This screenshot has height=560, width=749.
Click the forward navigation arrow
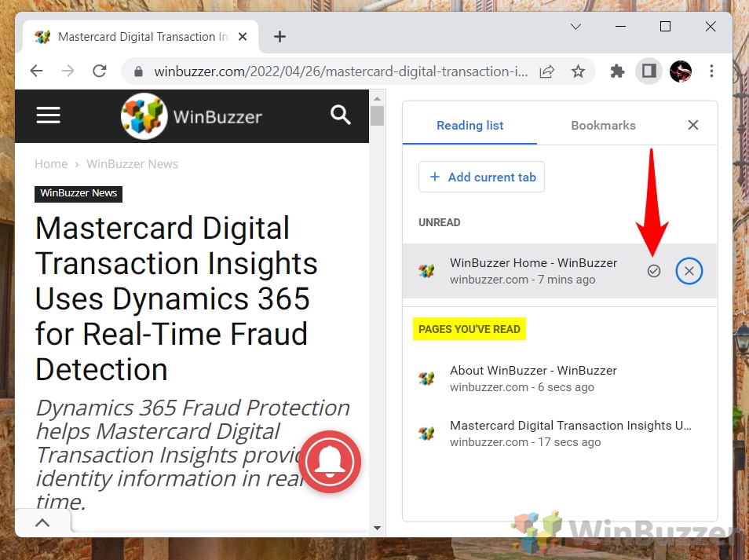68,71
